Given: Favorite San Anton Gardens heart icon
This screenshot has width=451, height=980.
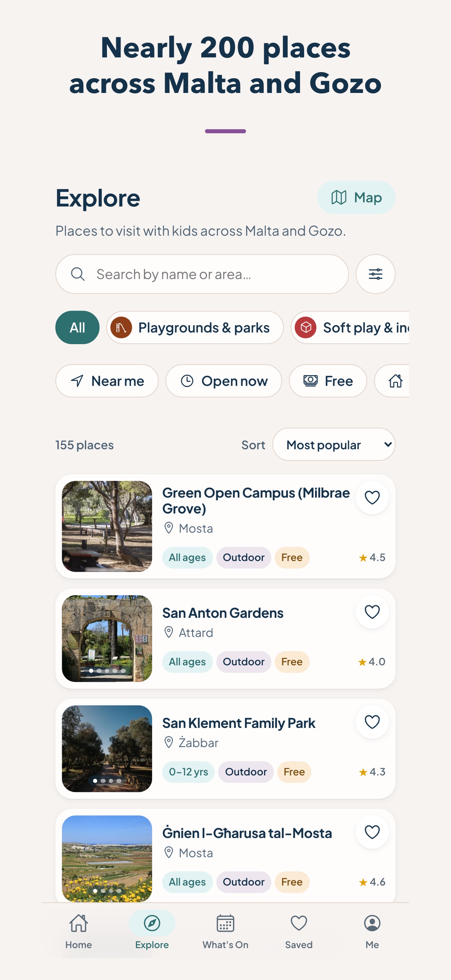Looking at the screenshot, I should pyautogui.click(x=372, y=612).
